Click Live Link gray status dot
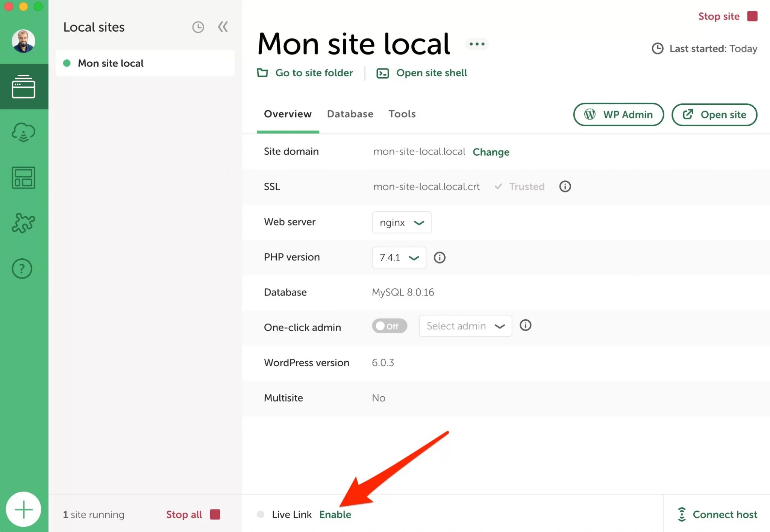This screenshot has width=770, height=532. 260,514
